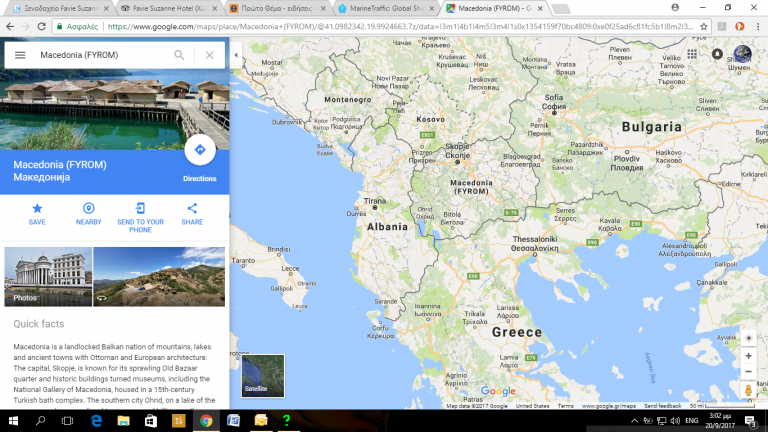Open the Windows Store taskbar icon
The image size is (768, 432).
tap(151, 421)
